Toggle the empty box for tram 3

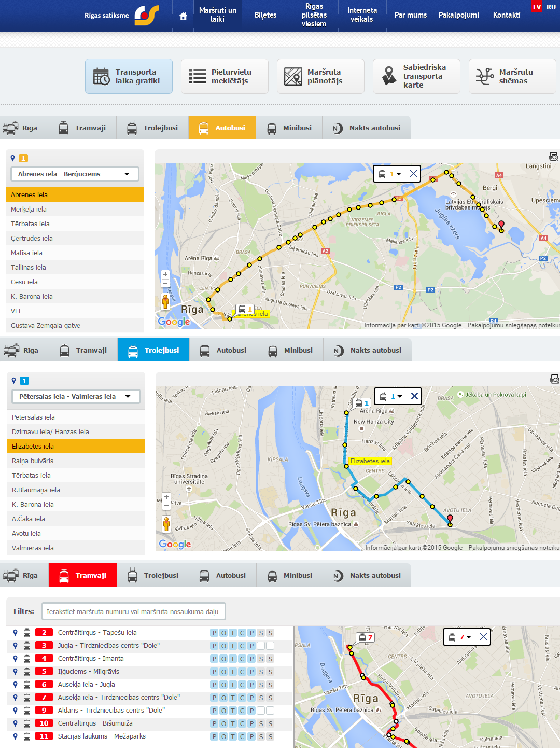261,646
